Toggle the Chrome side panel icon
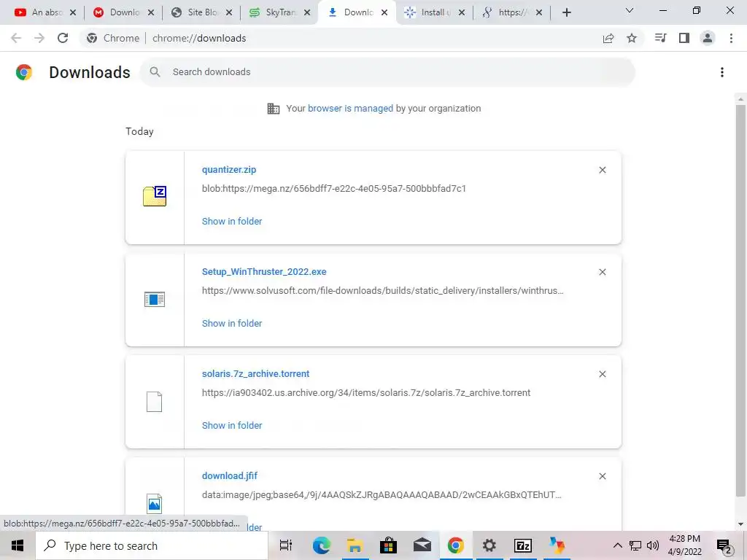747x560 pixels. (684, 38)
